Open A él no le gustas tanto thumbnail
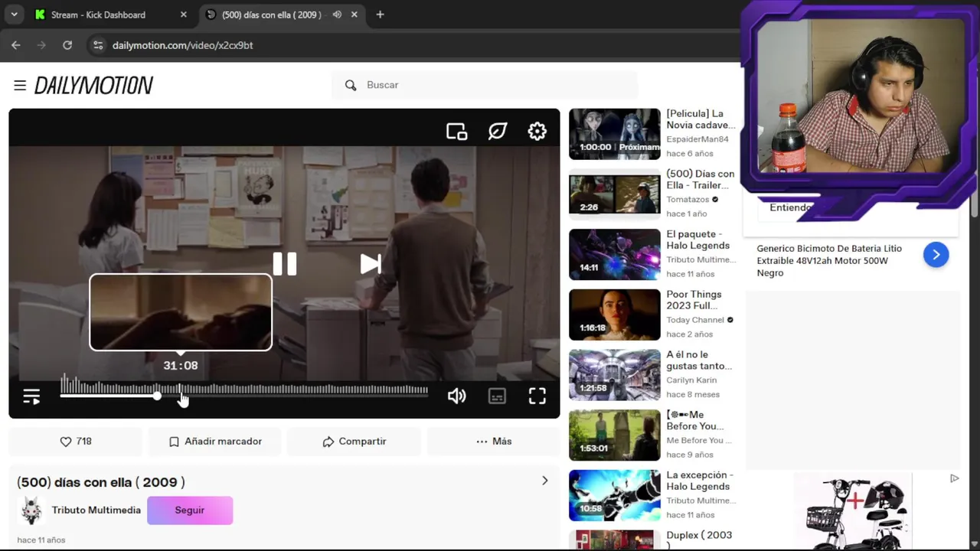Image resolution: width=980 pixels, height=551 pixels. tap(614, 375)
